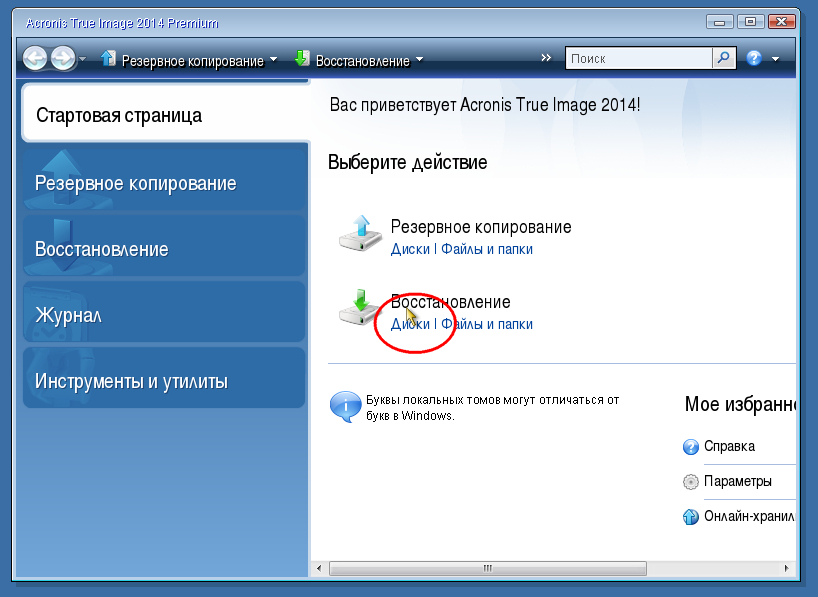Screen dimensions: 818x597
Task: Expand the toolbar overflow chevron
Action: [x=546, y=58]
